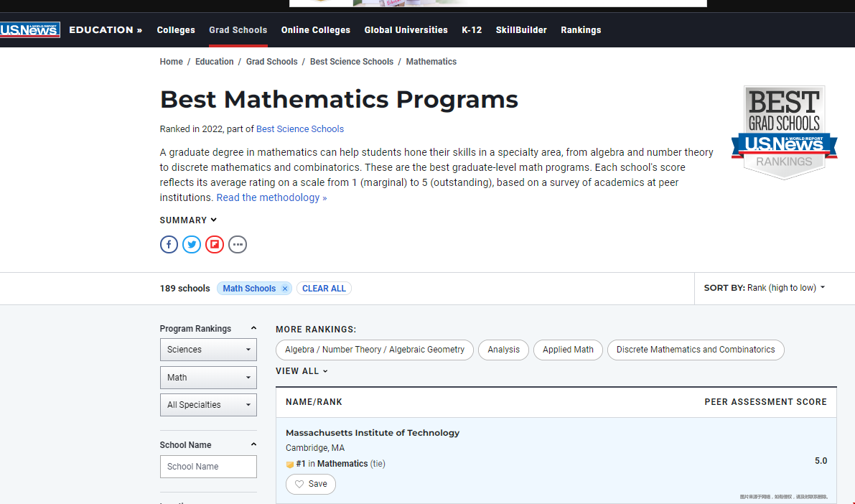Expand View All rankings
This screenshot has width=855, height=504.
(x=302, y=371)
